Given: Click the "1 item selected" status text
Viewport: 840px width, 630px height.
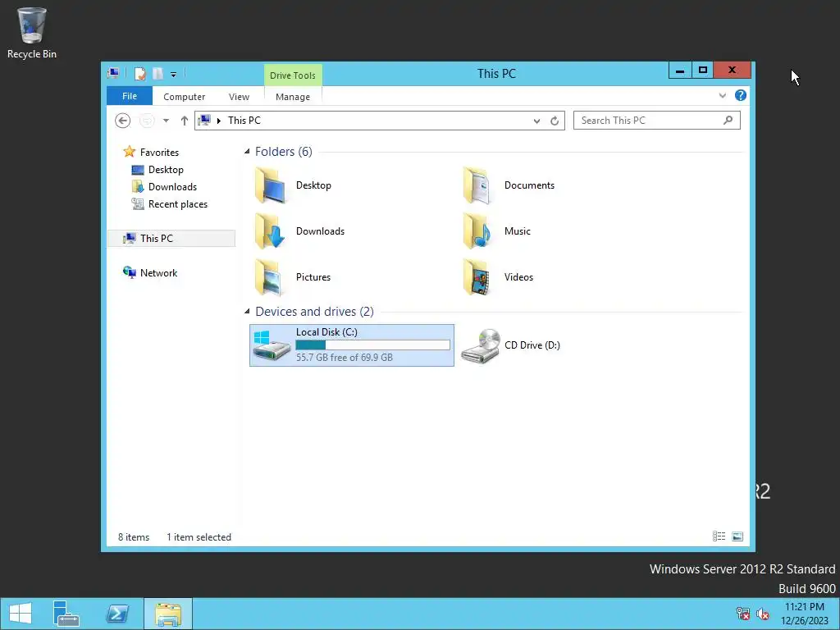Looking at the screenshot, I should click(199, 537).
